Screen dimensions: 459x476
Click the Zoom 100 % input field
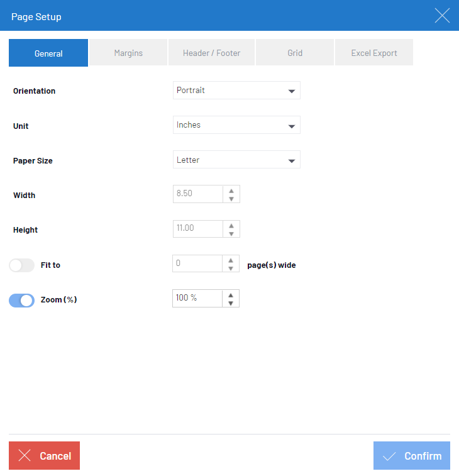(197, 298)
